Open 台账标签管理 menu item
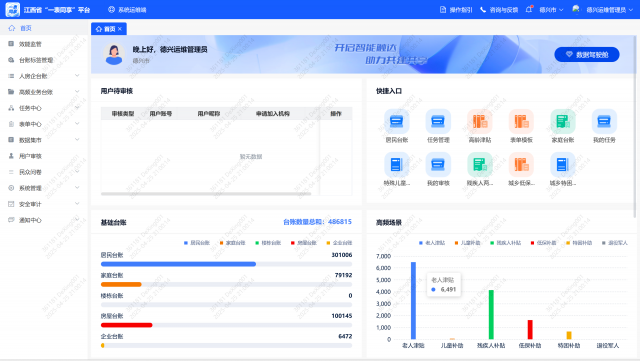Screen dimensions: 640x361 pyautogui.click(x=44, y=60)
